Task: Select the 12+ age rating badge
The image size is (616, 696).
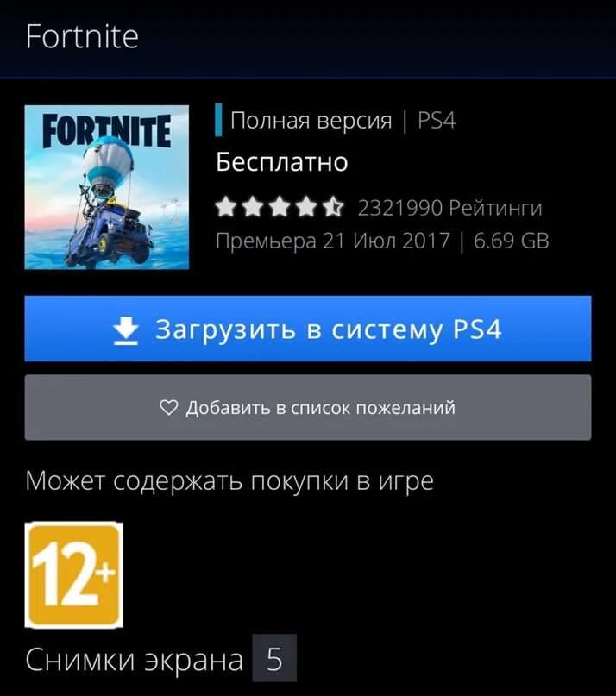Action: pyautogui.click(x=73, y=574)
